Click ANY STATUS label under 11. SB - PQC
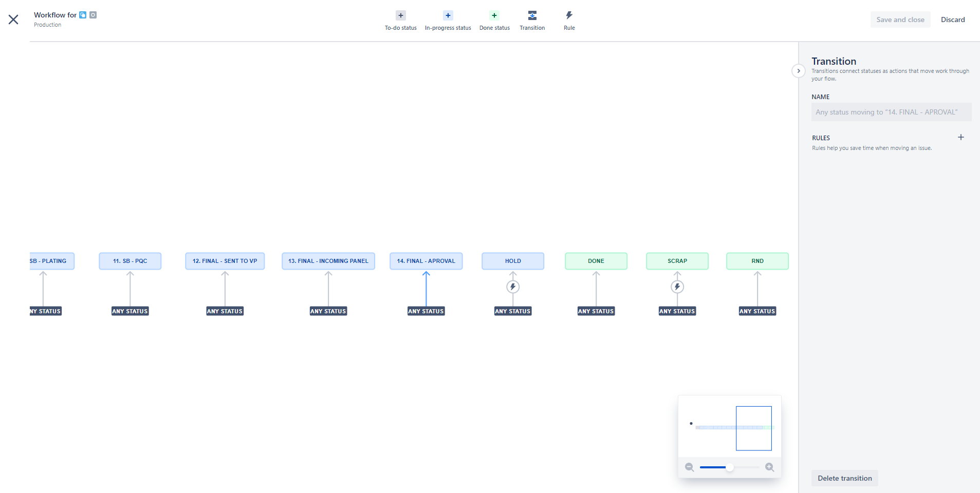Screen dimensions: 980x493 point(130,311)
